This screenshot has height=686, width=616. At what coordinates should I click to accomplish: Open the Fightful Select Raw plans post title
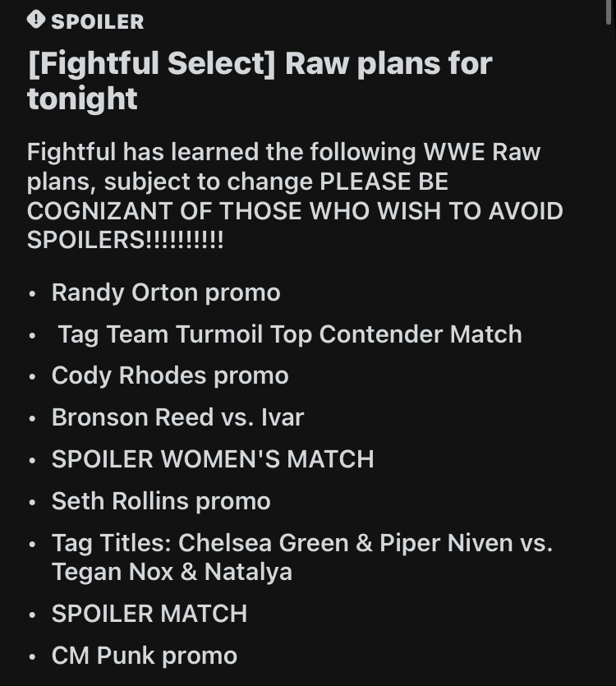[260, 81]
